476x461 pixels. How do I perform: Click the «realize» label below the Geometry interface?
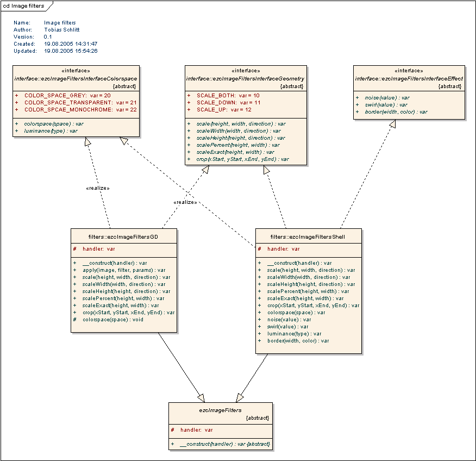pos(185,202)
